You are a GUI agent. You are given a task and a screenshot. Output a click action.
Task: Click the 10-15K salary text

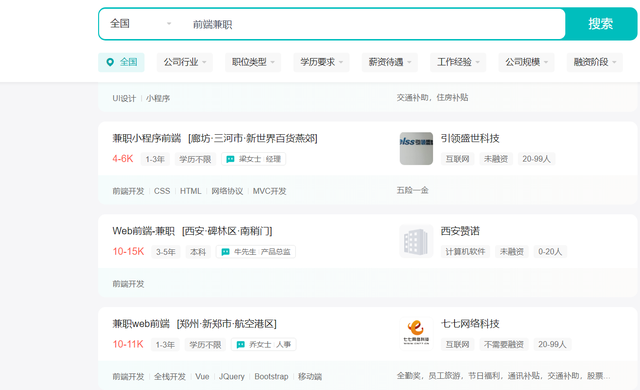click(128, 252)
